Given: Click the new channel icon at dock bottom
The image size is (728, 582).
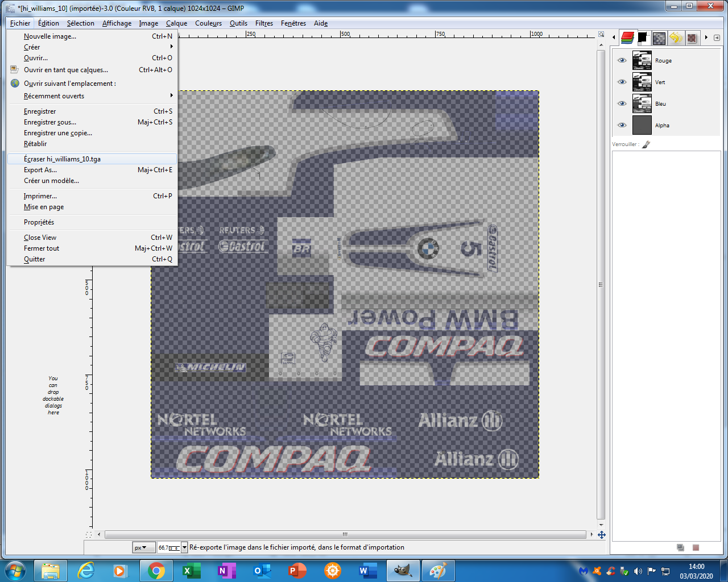Looking at the screenshot, I should 680,547.
